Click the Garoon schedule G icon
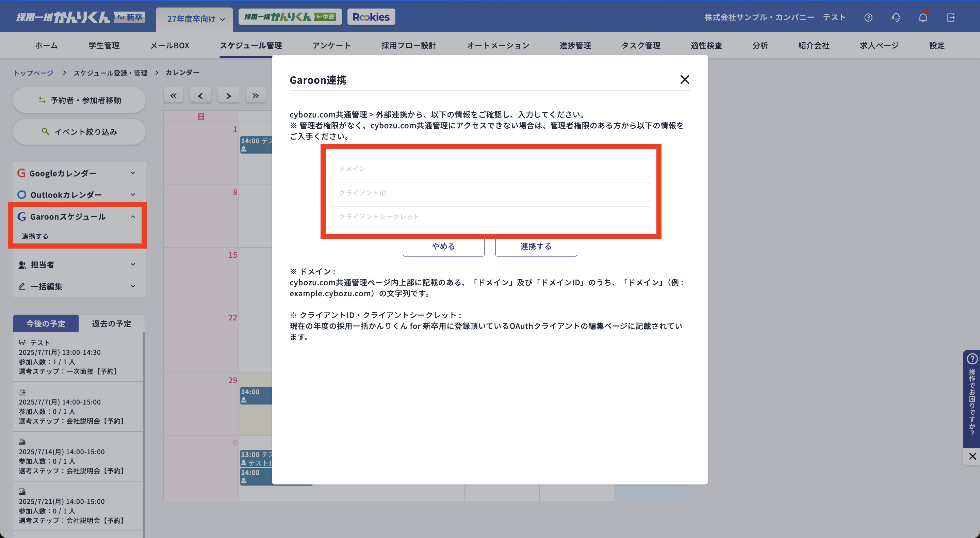 22,216
